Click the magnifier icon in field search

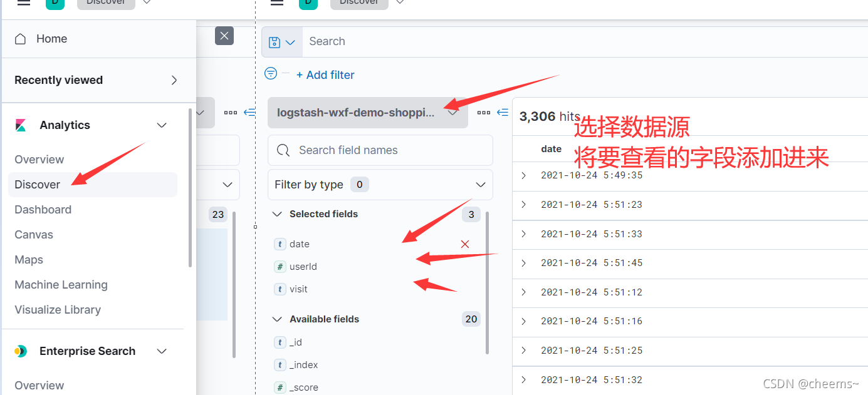tap(283, 150)
